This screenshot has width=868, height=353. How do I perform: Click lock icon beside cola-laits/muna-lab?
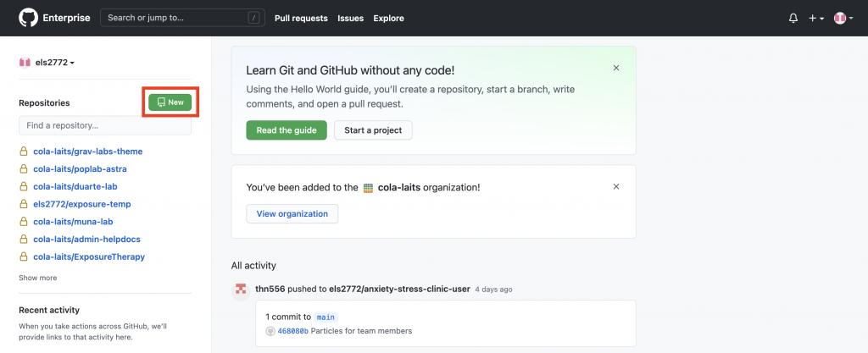point(24,222)
